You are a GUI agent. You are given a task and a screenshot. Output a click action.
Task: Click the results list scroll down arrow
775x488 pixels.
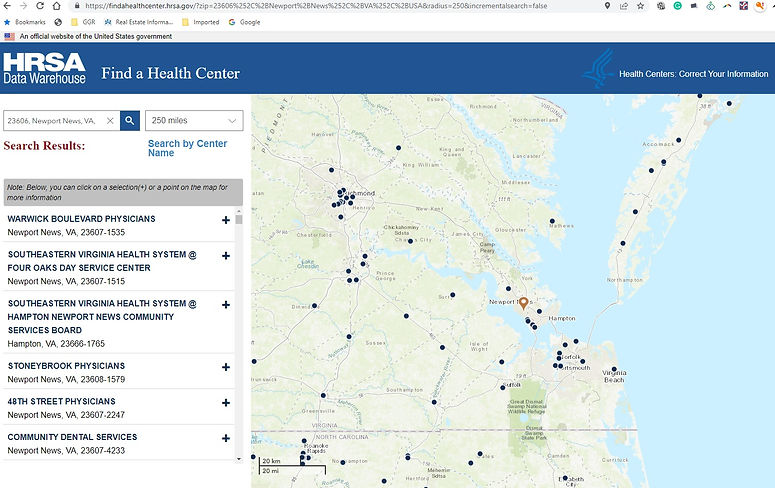click(x=239, y=459)
